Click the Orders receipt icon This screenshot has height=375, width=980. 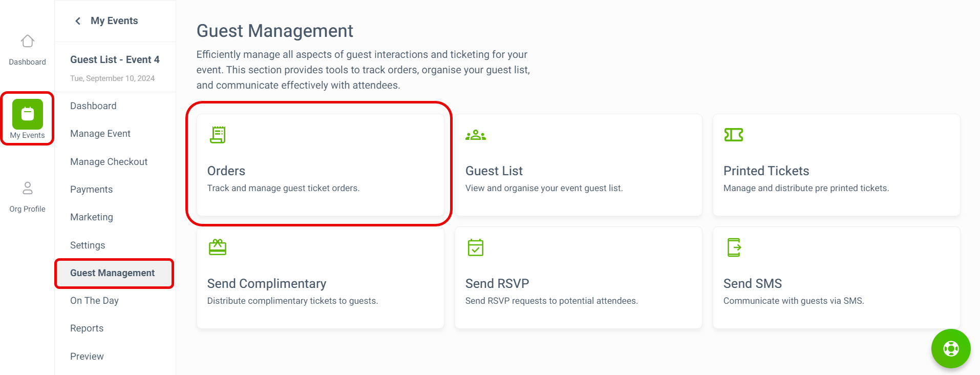(x=218, y=135)
